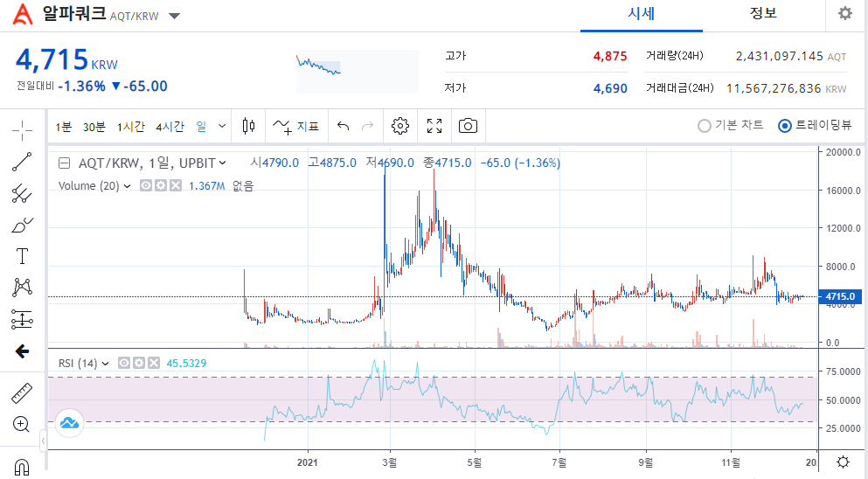Open page settings gear at top right

point(845,13)
